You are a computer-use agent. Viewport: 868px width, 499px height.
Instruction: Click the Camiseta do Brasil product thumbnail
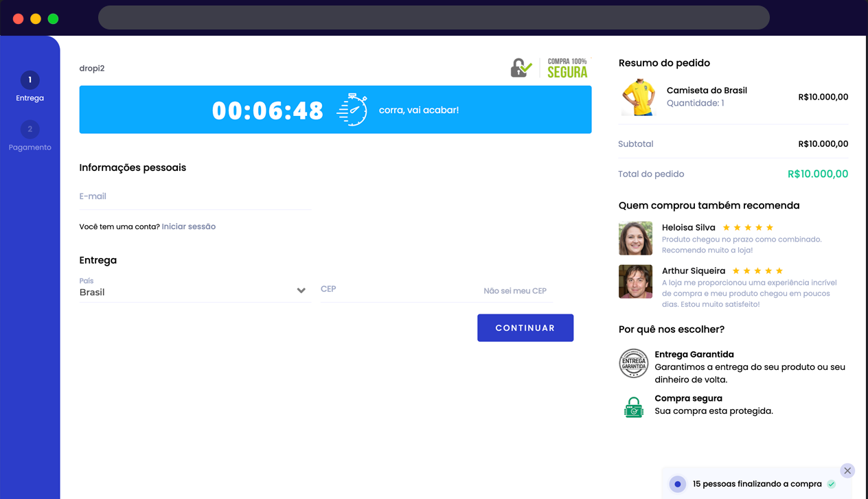point(638,97)
